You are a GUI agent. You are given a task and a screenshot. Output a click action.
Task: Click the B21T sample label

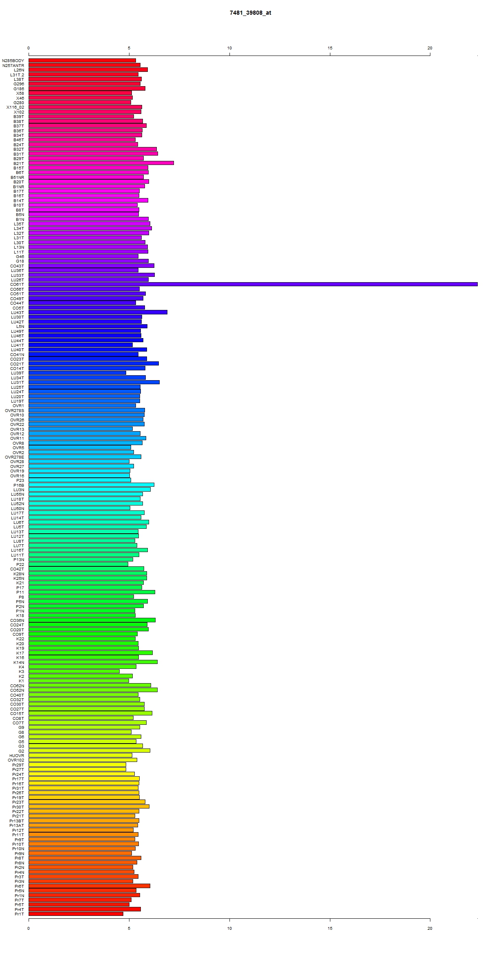[19, 163]
